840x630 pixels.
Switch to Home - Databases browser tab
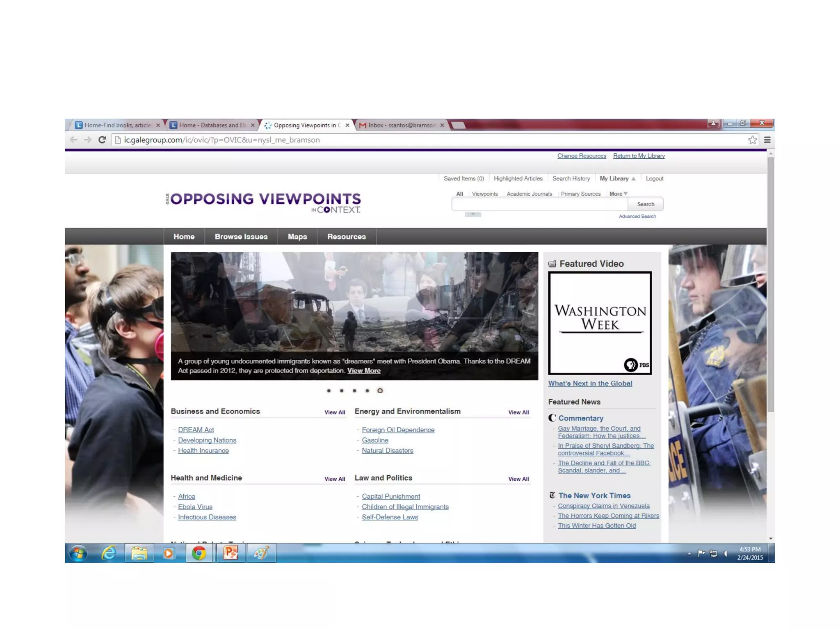(212, 125)
